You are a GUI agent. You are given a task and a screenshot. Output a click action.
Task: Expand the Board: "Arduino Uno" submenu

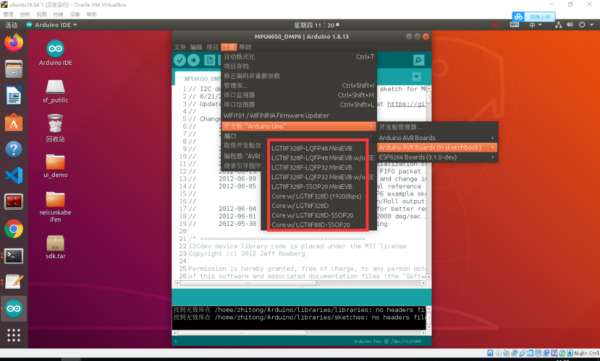coord(299,126)
